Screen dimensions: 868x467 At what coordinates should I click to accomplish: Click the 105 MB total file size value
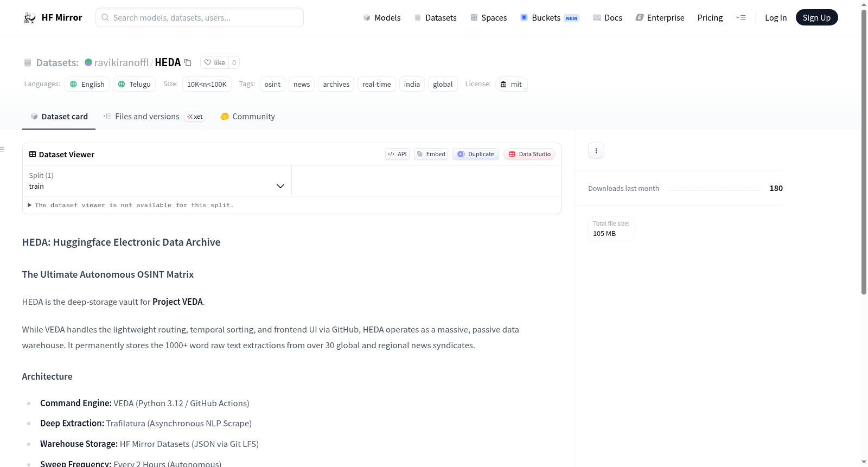[x=604, y=234]
